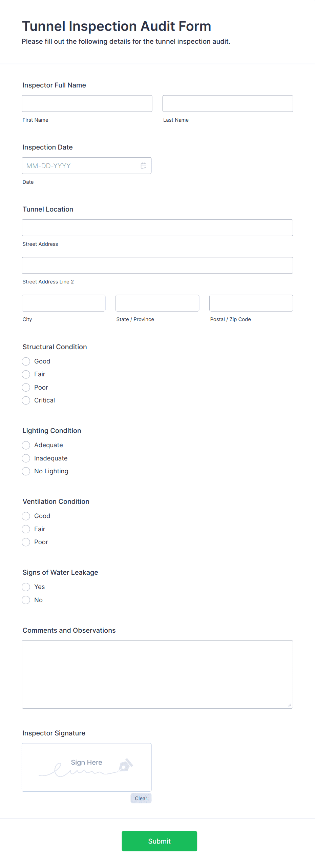Viewport: 315px width, 868px height.
Task: Select No for water leakage
Action: (x=26, y=600)
